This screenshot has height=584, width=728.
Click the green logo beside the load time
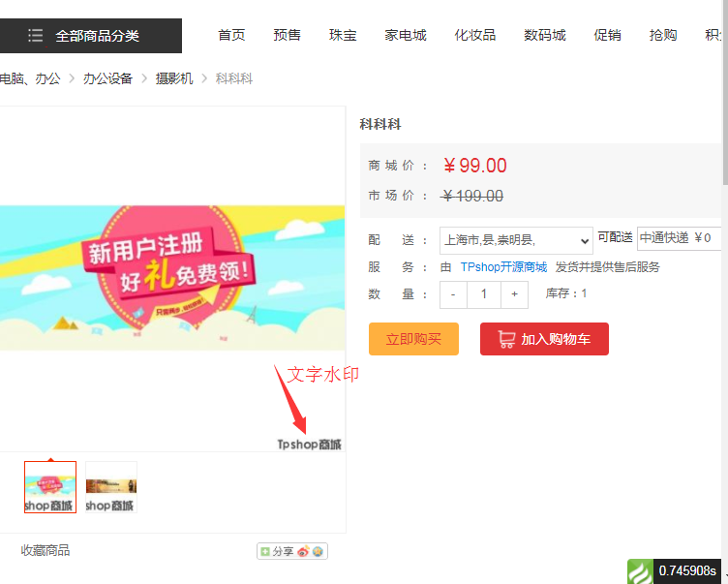tap(640, 571)
